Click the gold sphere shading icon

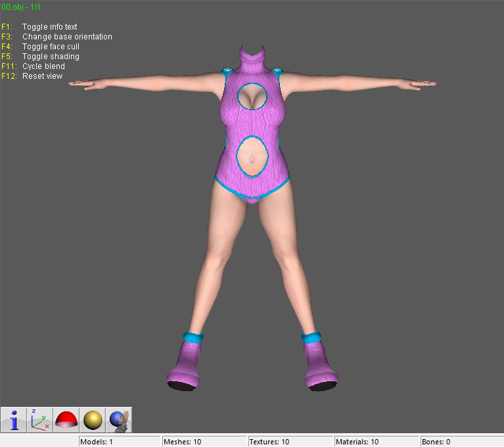click(x=93, y=420)
